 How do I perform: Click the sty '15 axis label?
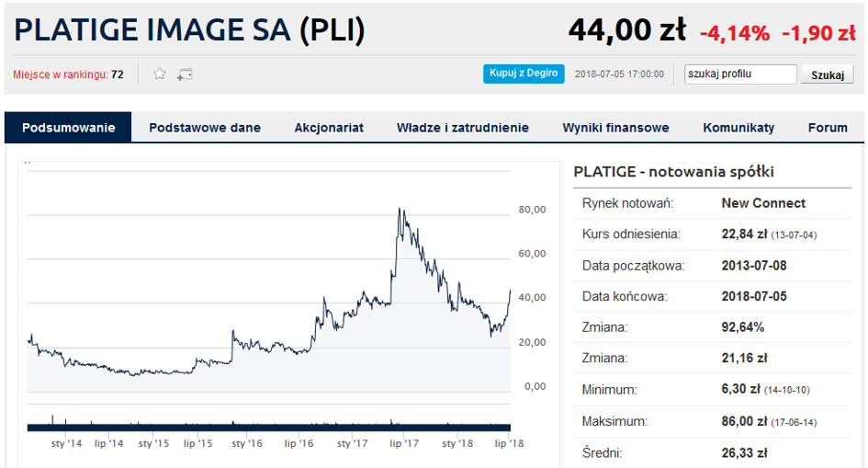coord(154,443)
